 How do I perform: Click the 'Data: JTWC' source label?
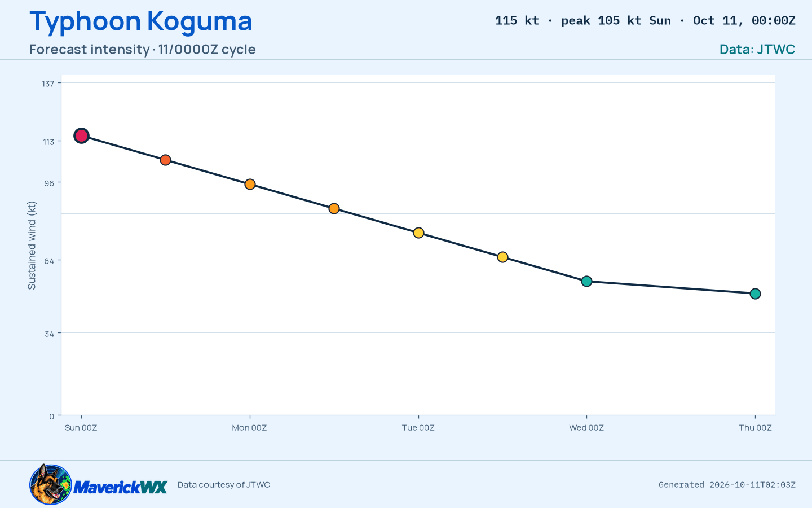pyautogui.click(x=757, y=49)
